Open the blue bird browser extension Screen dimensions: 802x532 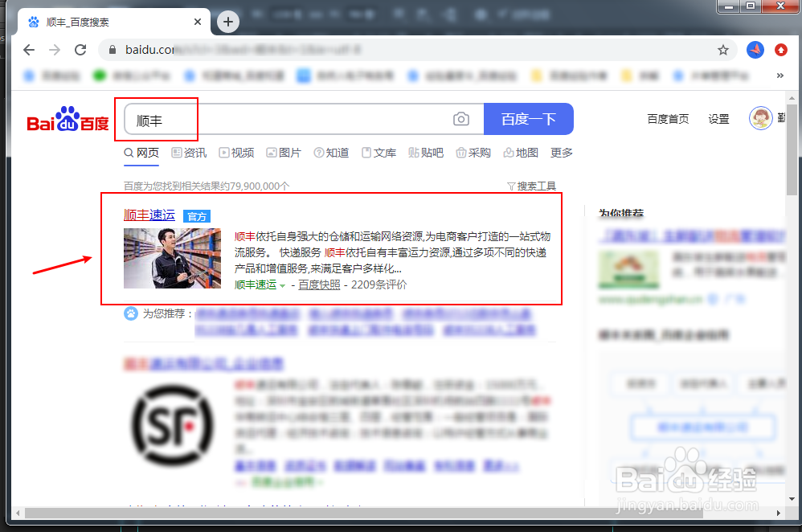coord(755,50)
